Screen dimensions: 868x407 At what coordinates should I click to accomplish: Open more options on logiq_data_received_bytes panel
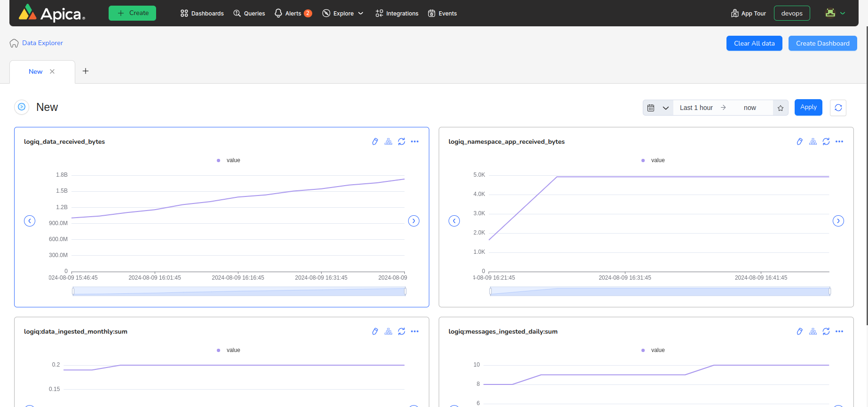pyautogui.click(x=414, y=141)
